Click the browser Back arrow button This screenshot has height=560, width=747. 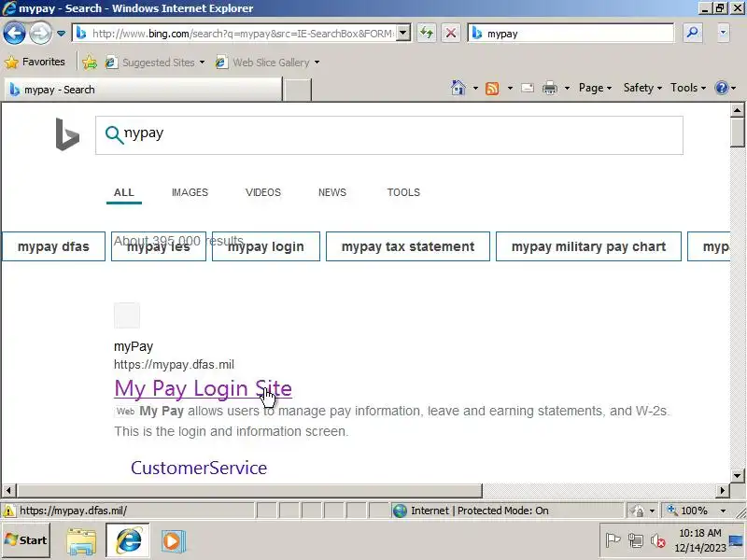[14, 34]
